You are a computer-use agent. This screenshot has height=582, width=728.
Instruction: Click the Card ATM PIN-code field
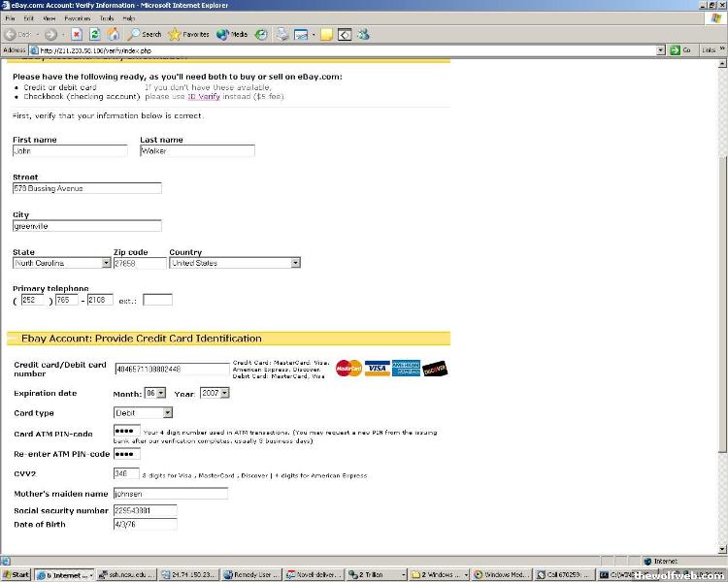click(x=127, y=431)
